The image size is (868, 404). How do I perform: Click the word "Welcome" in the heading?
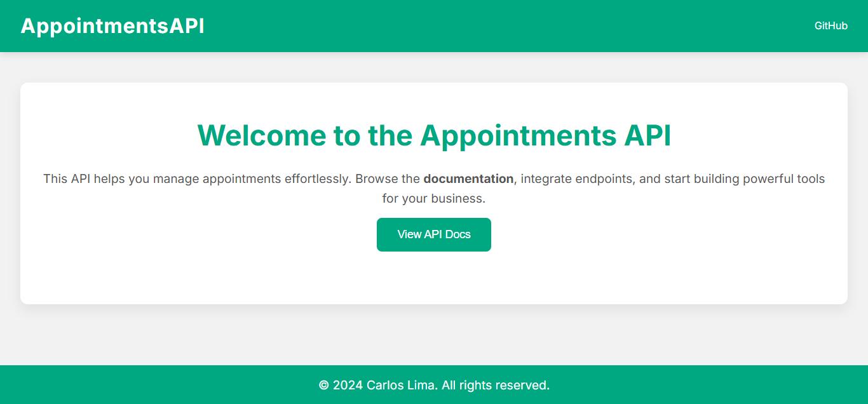point(261,135)
